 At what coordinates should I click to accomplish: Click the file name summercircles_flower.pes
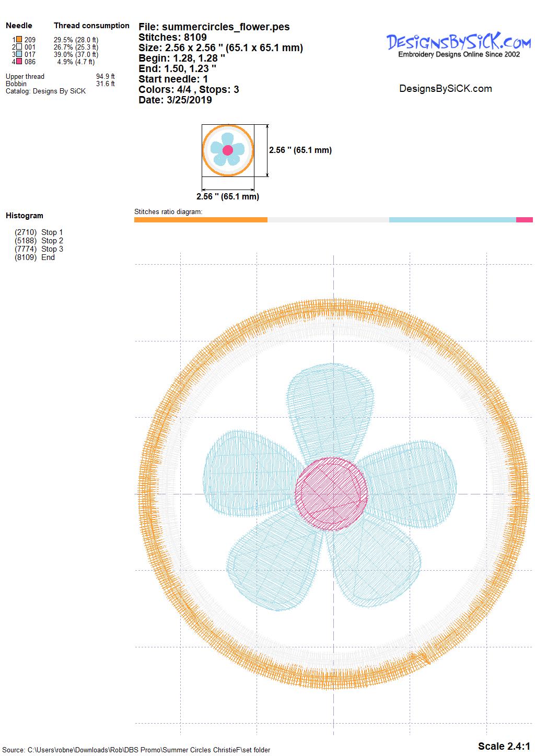(x=214, y=27)
